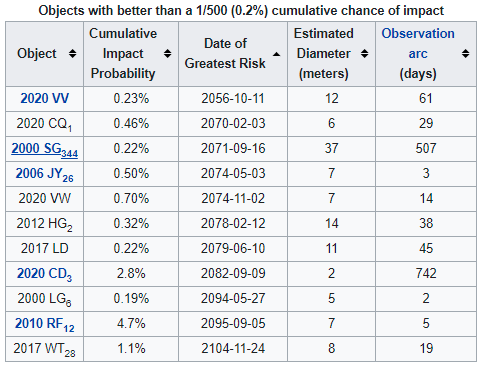Click the 2017 WT28 object cell
Screen dimensions: 481x367
[45, 349]
